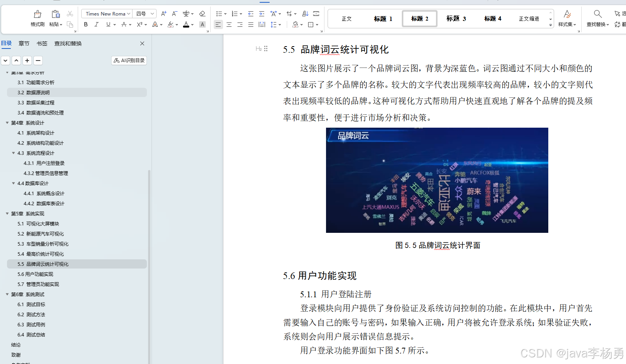Open underline style dropdown arrow
This screenshot has height=364, width=626.
[x=115, y=24]
